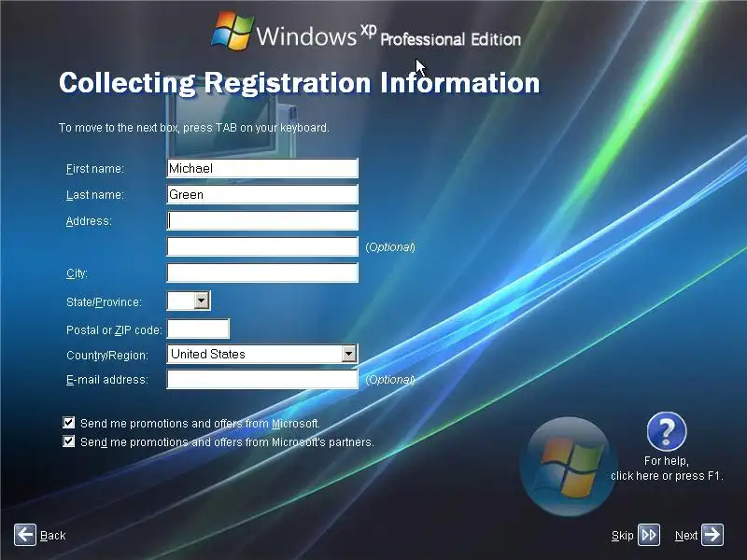Click the 'Country/Region:' label
The image size is (747, 560).
click(x=107, y=356)
